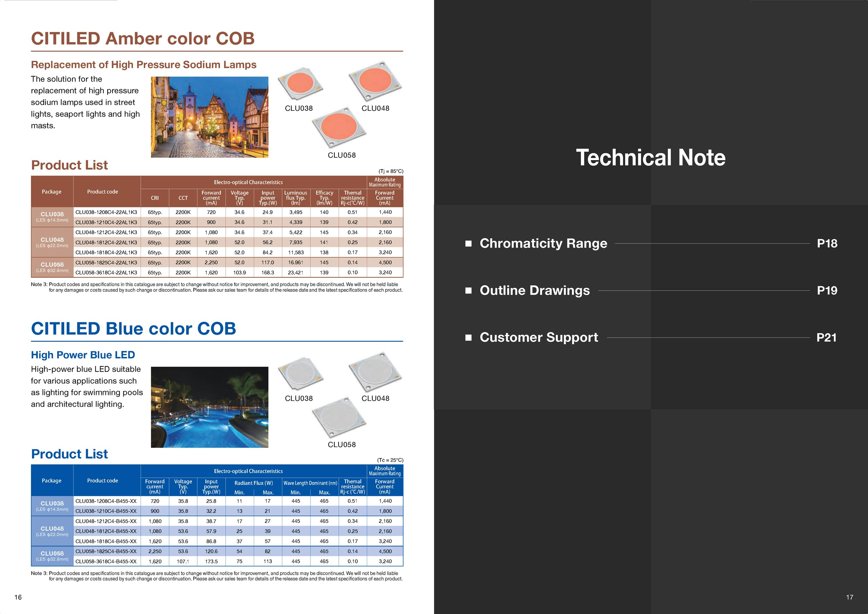This screenshot has height=614, width=868.
Task: Click product code CLU038-1210C4-B455-XX
Action: pyautogui.click(x=106, y=511)
